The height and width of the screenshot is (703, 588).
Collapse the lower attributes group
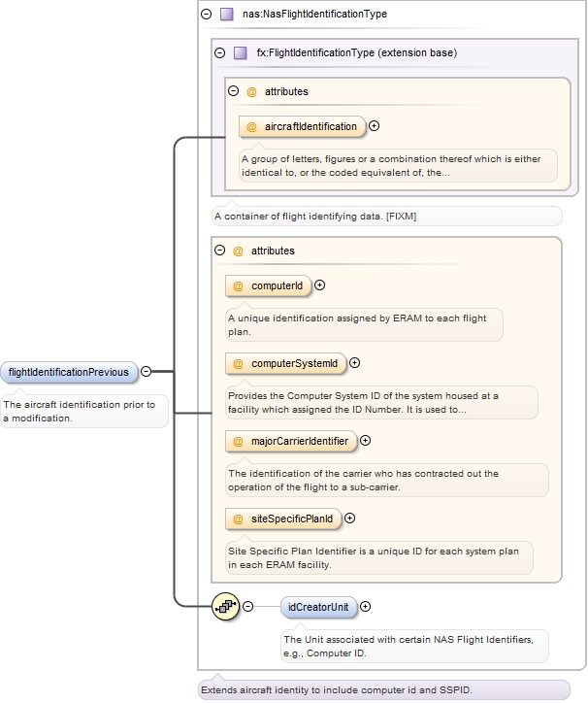point(219,250)
